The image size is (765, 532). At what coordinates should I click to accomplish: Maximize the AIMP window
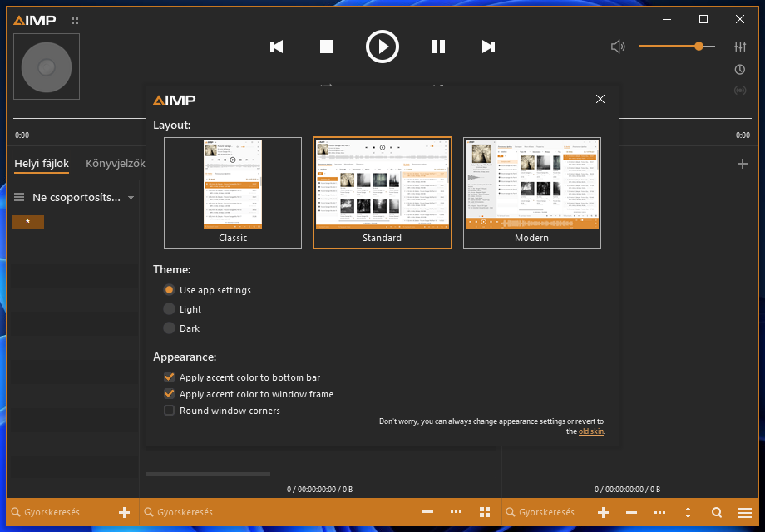[703, 19]
